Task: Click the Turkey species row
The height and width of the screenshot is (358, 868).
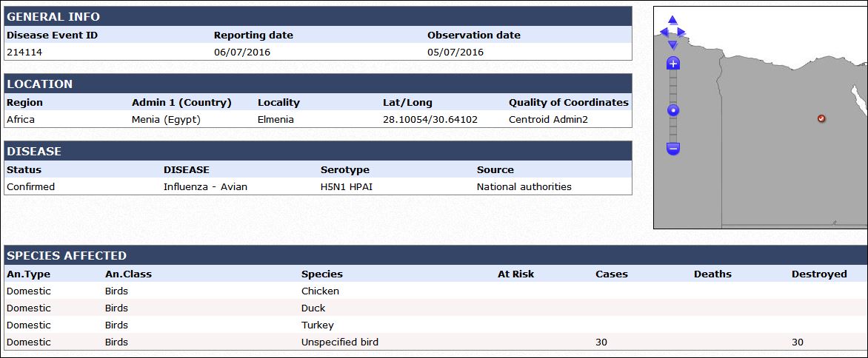Action: (435, 325)
